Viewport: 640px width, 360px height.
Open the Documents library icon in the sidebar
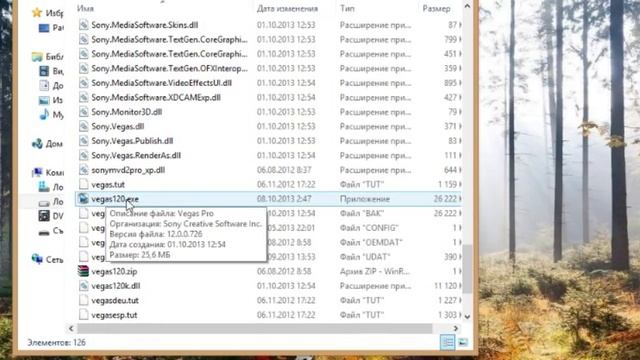(x=44, y=86)
